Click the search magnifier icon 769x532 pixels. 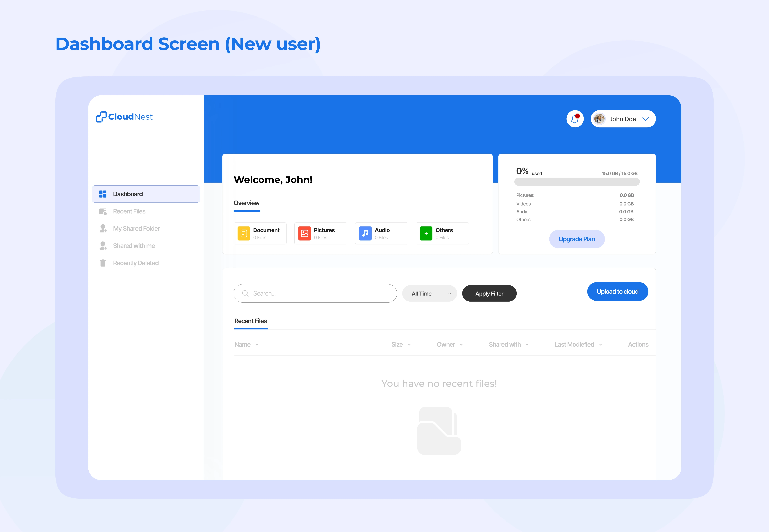pos(245,293)
